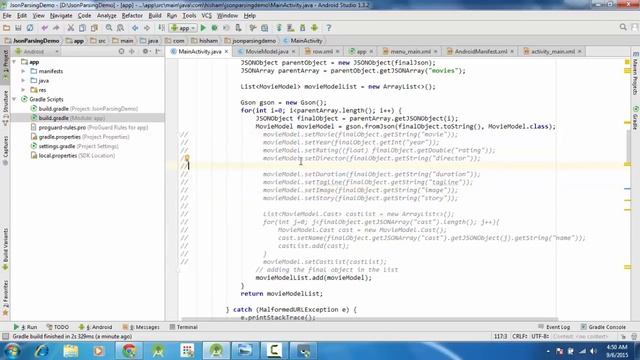Open the Run tool window button
640x360 pixels.
[25, 327]
